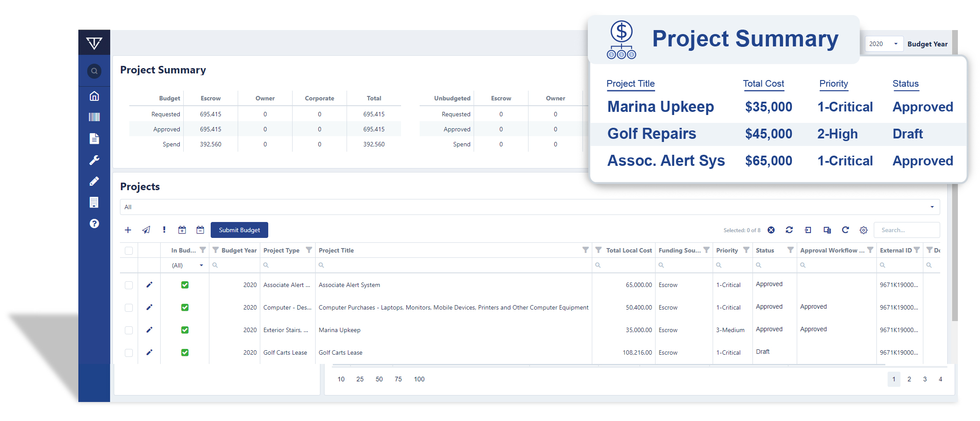This screenshot has height=421, width=980.
Task: Toggle the select-all header checkbox
Action: click(x=129, y=251)
